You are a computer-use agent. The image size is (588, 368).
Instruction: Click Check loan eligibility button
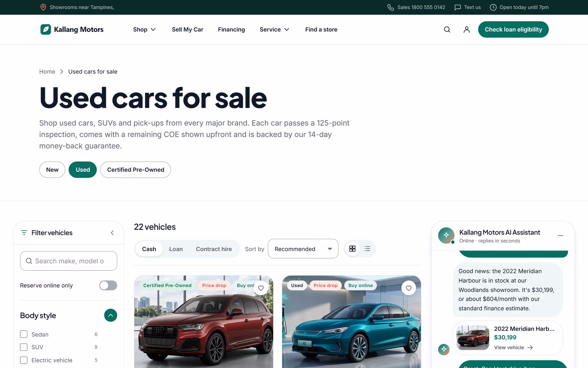click(x=513, y=29)
